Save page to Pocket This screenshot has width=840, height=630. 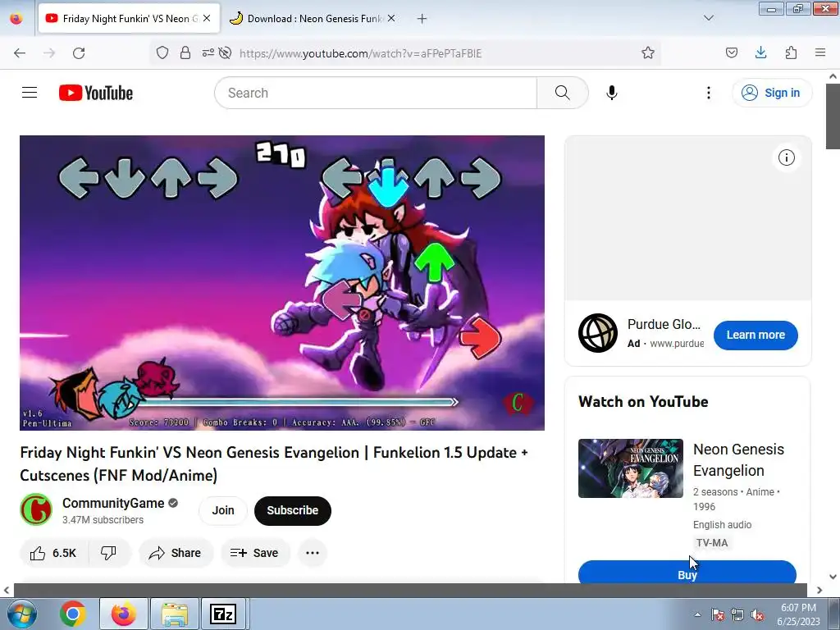pyautogui.click(x=732, y=52)
